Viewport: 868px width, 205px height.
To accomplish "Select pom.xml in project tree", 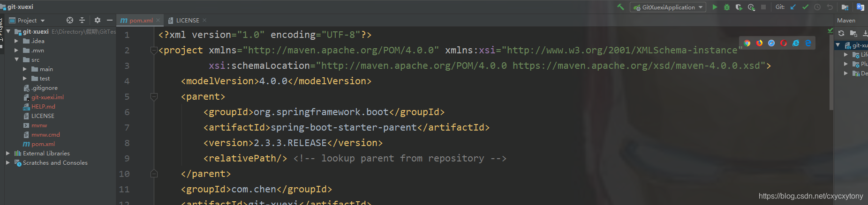I will [43, 144].
